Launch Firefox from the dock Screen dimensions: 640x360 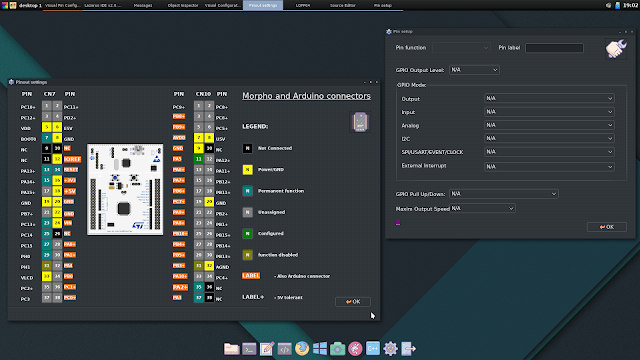click(302, 349)
